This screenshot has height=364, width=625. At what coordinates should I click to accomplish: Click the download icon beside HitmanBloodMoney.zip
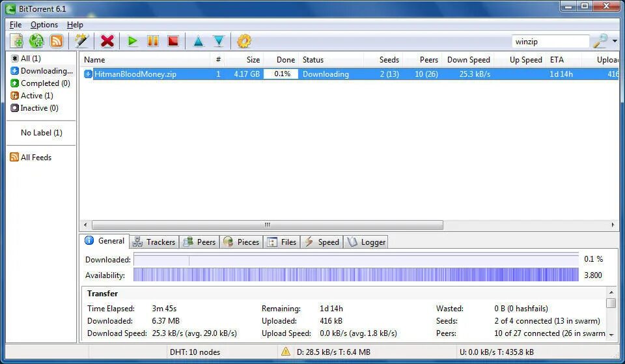88,74
